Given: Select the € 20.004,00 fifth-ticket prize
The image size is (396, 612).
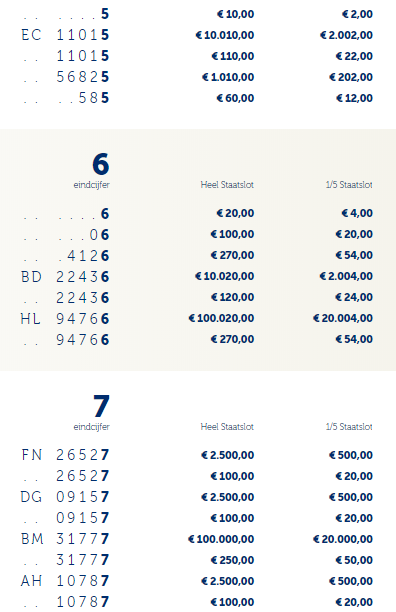Looking at the screenshot, I should (x=343, y=318).
